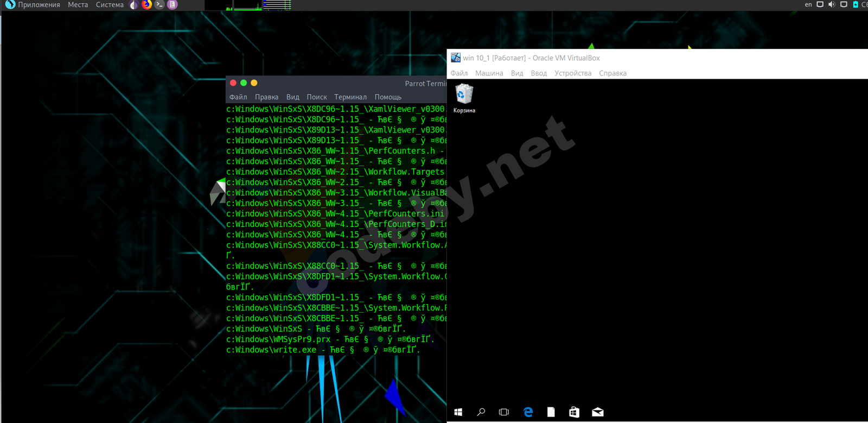Open the Терминал menu
Image resolution: width=868 pixels, height=423 pixels.
350,97
